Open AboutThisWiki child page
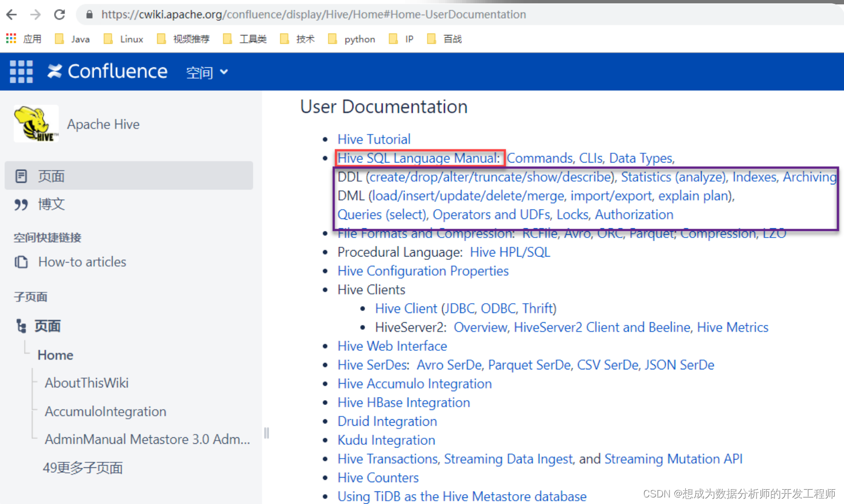This screenshot has height=504, width=844. point(86,383)
